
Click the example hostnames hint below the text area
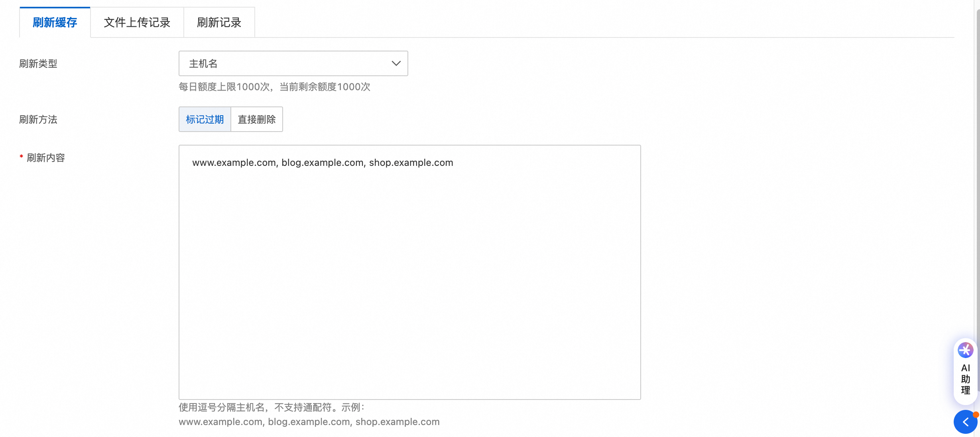click(x=309, y=422)
